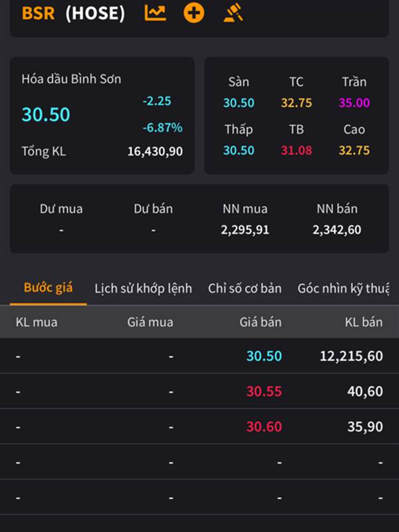Tap the Giá bán column header
Screen dimensions: 399x532
click(x=260, y=322)
